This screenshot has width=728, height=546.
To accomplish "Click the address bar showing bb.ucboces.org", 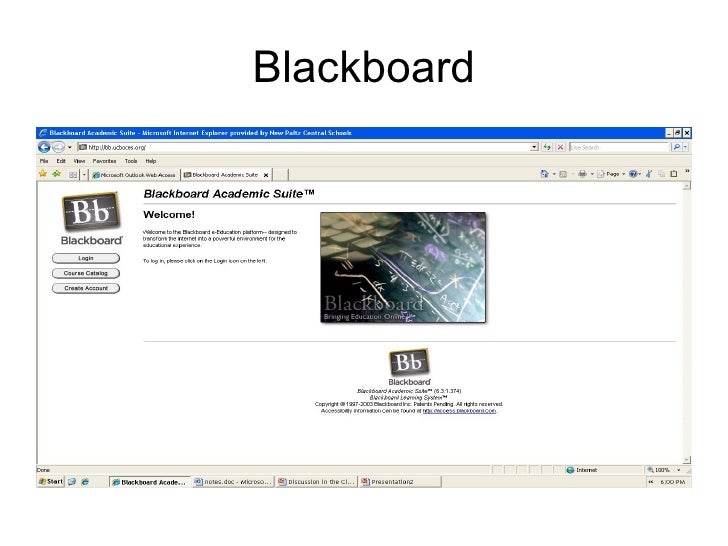I will (304, 147).
